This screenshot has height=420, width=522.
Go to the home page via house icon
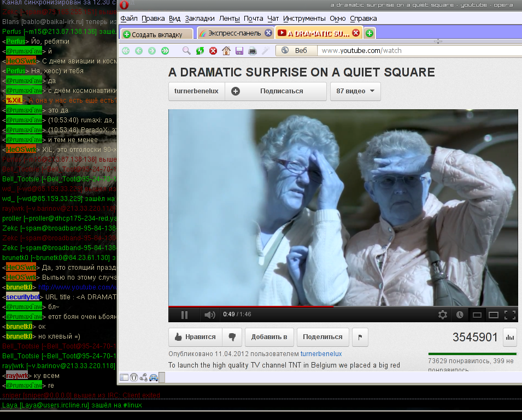click(x=226, y=51)
